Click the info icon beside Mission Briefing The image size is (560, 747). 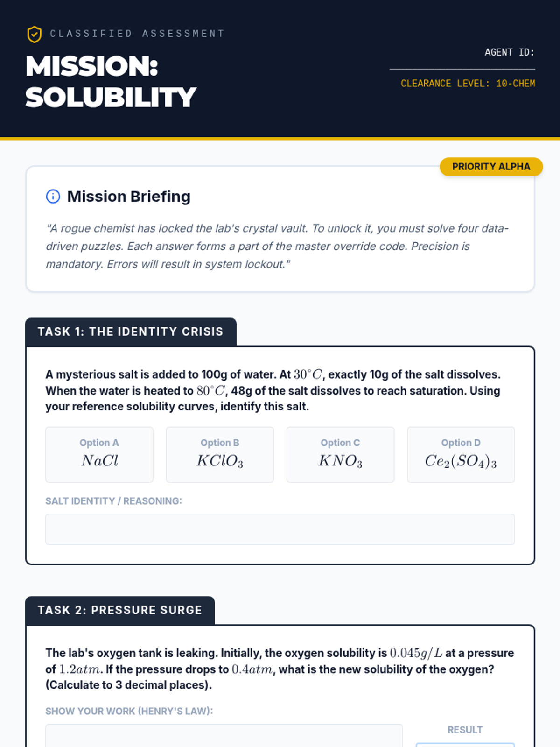[x=53, y=197]
